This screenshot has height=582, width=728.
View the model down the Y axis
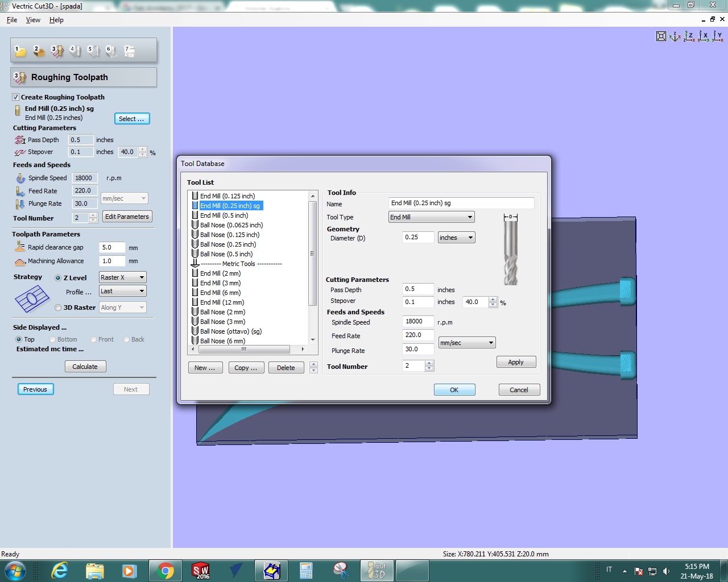[718, 36]
